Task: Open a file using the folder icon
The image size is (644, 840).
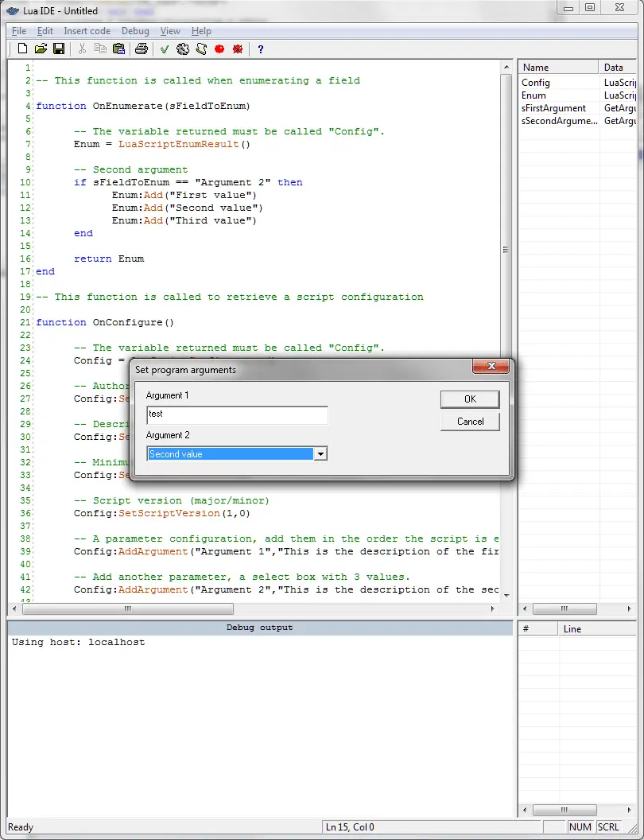Action: (41, 49)
